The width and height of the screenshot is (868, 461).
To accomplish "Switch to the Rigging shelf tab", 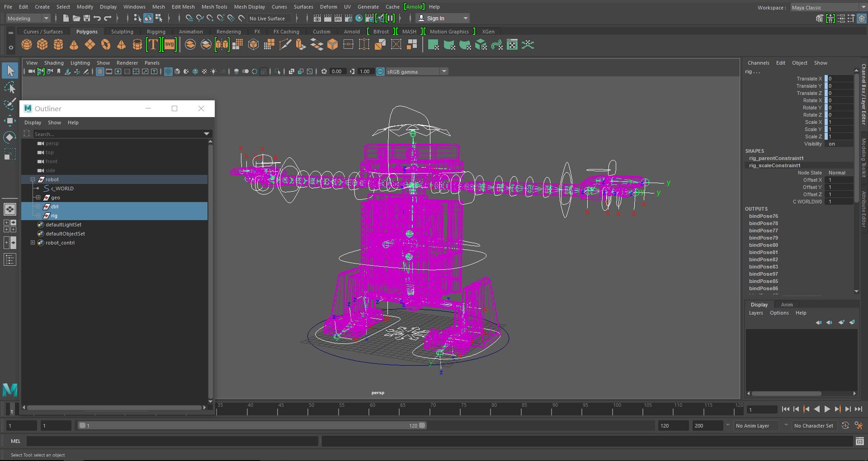I will pos(156,32).
